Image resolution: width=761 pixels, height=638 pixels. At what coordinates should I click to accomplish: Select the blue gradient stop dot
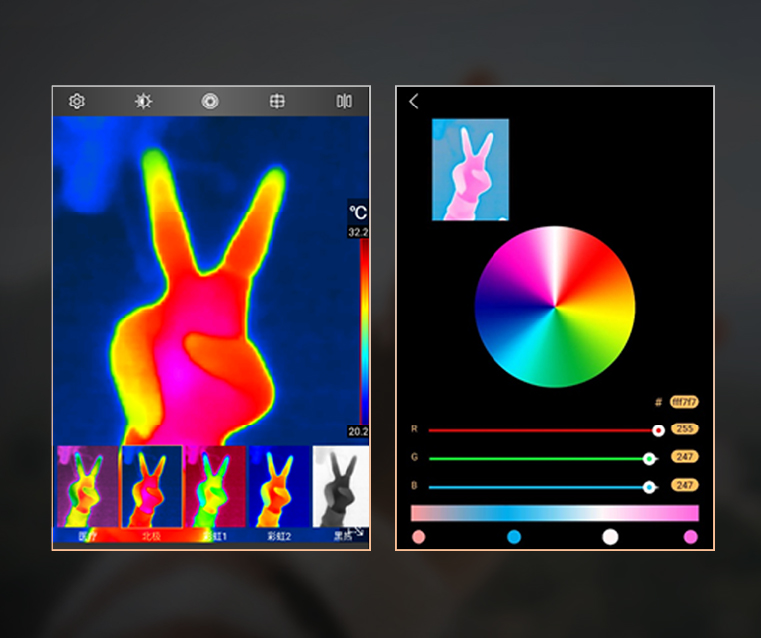[x=514, y=537]
